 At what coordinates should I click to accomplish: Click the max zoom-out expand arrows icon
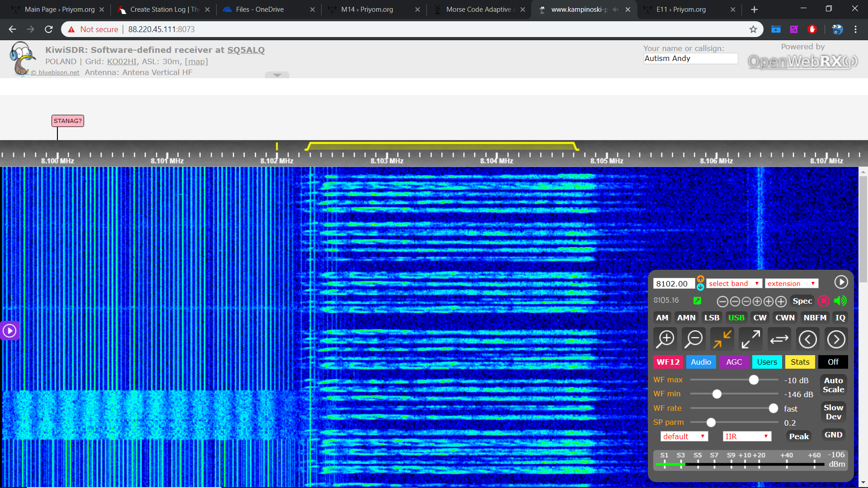tap(751, 339)
